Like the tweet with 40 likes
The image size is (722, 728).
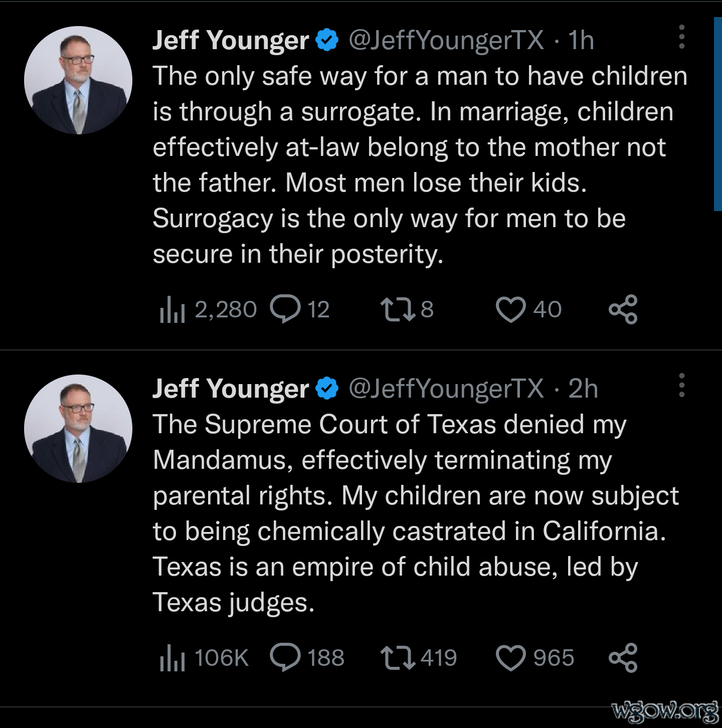click(x=510, y=309)
